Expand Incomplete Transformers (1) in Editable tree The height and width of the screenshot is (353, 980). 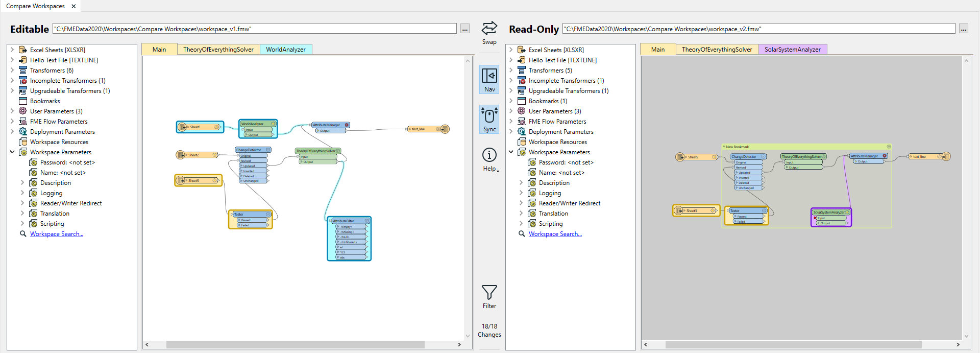click(12, 80)
